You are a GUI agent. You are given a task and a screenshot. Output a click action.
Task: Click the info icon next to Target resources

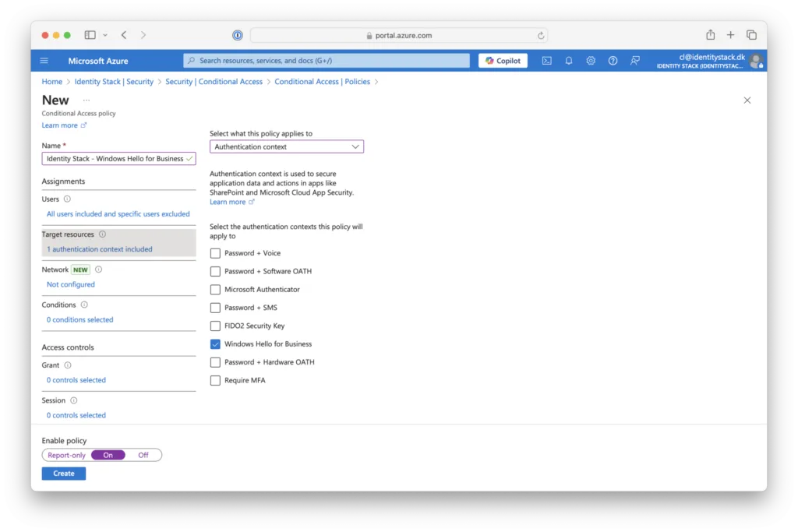pos(102,234)
